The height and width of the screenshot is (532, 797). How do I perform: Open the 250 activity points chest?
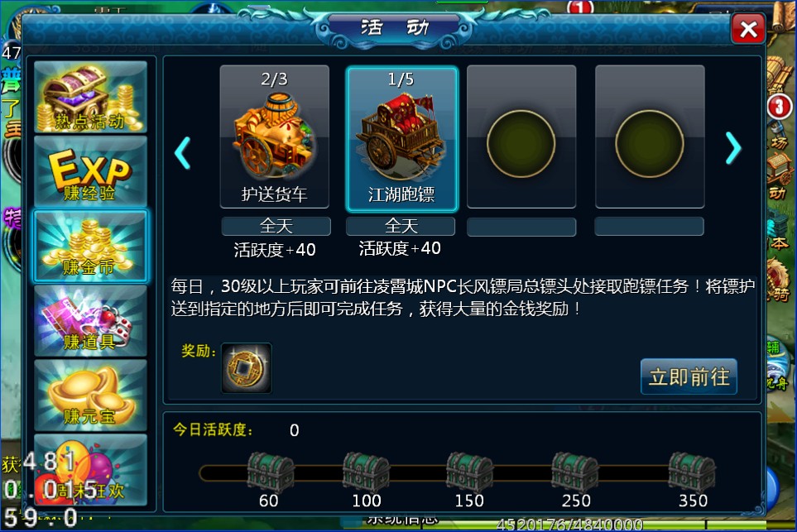575,472
